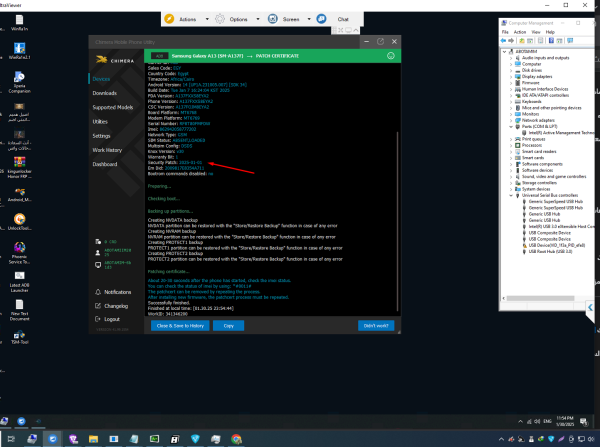The height and width of the screenshot is (447, 600).
Task: Open File Explorer from the taskbar
Action: point(93,439)
